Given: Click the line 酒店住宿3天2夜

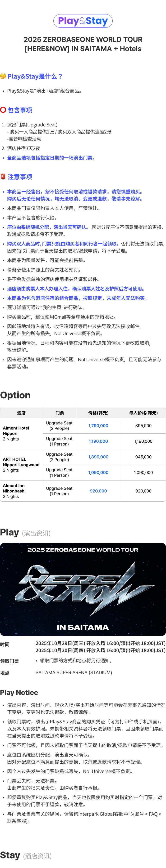Looking at the screenshot, I should [24, 148].
